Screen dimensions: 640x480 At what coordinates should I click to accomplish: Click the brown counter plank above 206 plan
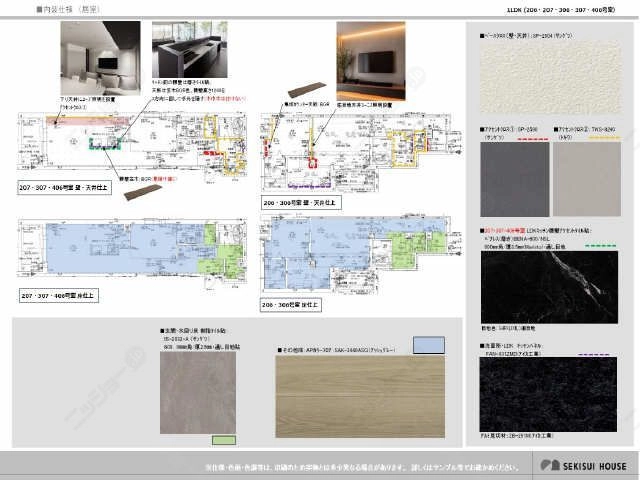pos(307,90)
